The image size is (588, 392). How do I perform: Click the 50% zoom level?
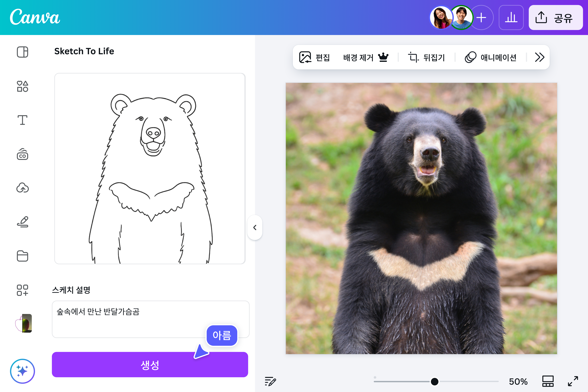pyautogui.click(x=518, y=381)
